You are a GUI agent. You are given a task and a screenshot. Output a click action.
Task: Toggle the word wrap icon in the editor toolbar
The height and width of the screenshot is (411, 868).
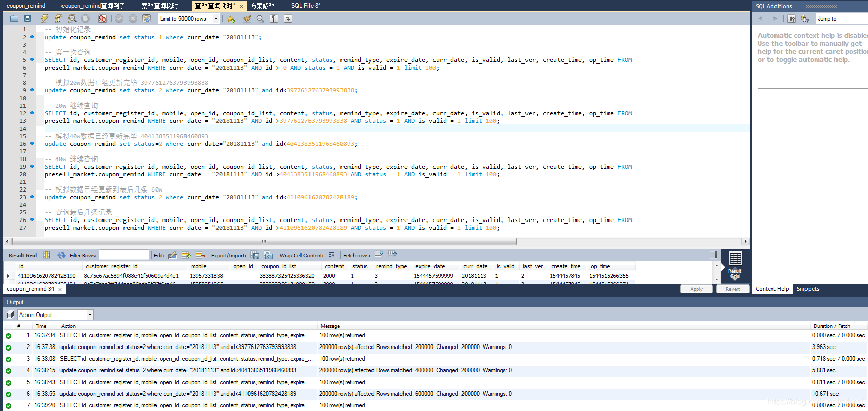click(288, 19)
